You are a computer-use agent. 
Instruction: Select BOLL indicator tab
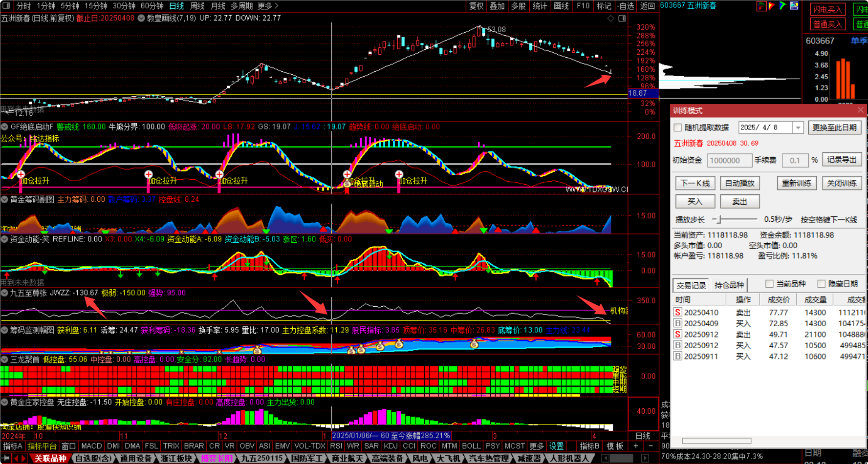click(471, 446)
